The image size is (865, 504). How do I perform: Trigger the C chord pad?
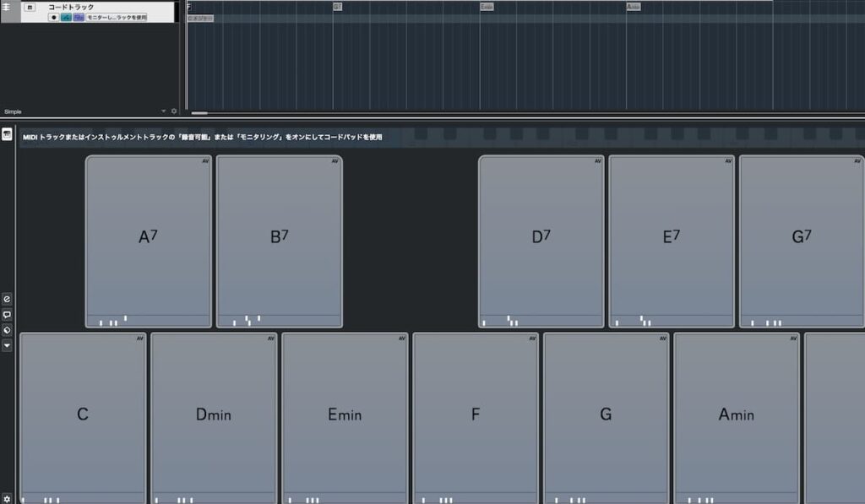[83, 414]
